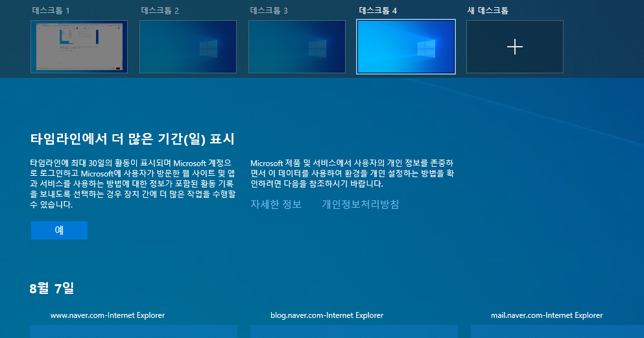The height and width of the screenshot is (338, 644).
Task: Switch to the 데스크톱 2 thumbnail
Action: (188, 47)
